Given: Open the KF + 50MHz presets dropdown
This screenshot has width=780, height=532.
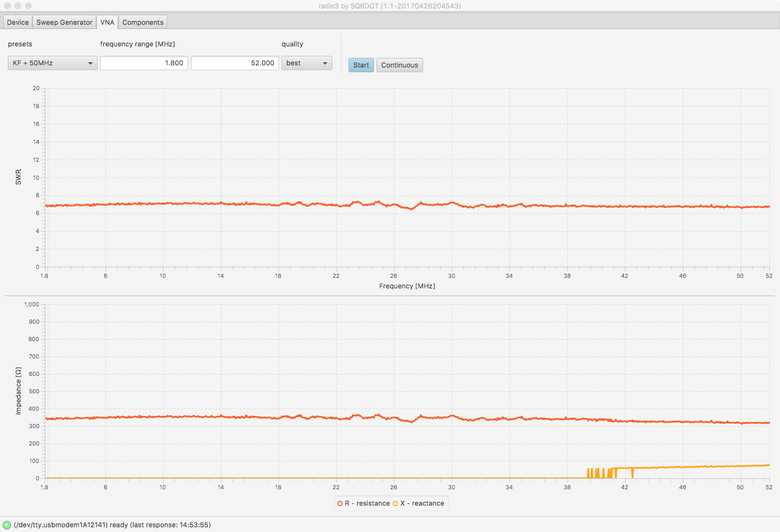Looking at the screenshot, I should pos(52,63).
